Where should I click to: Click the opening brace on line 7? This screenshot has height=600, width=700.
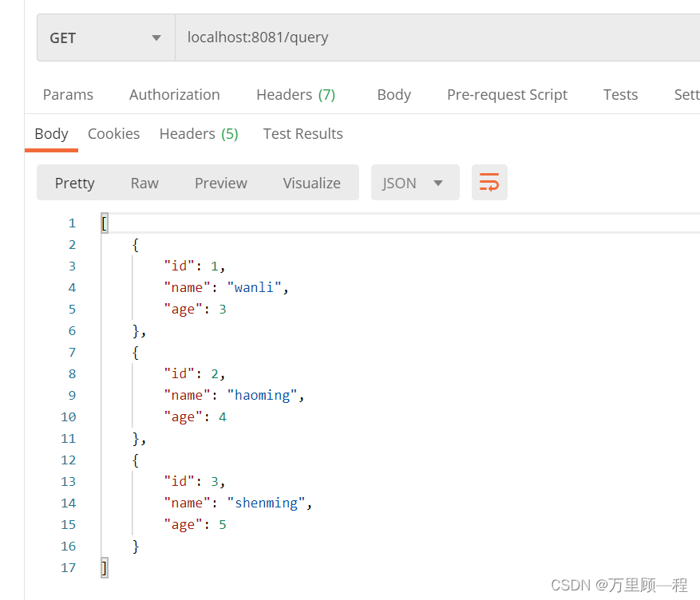pos(135,353)
